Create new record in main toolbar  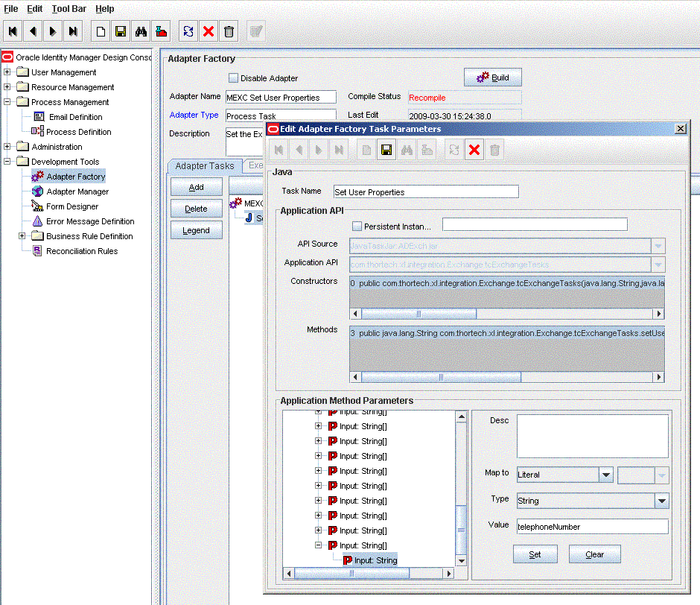pos(101,31)
